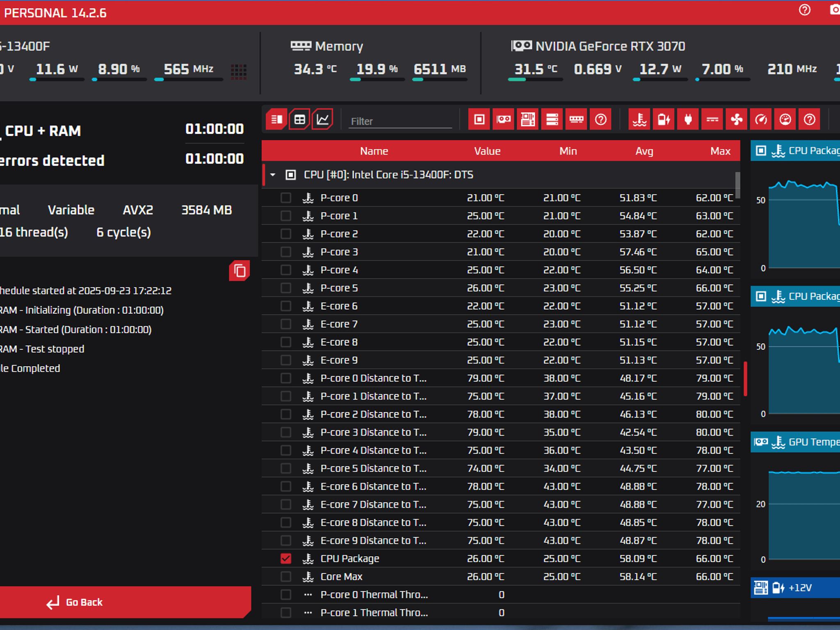Sort by the Value column header
840x630 pixels.
(487, 151)
